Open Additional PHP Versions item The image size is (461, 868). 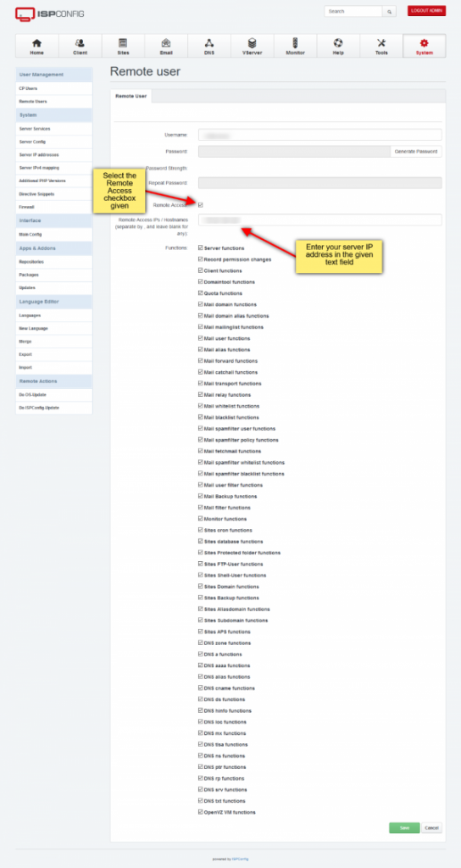[53, 181]
